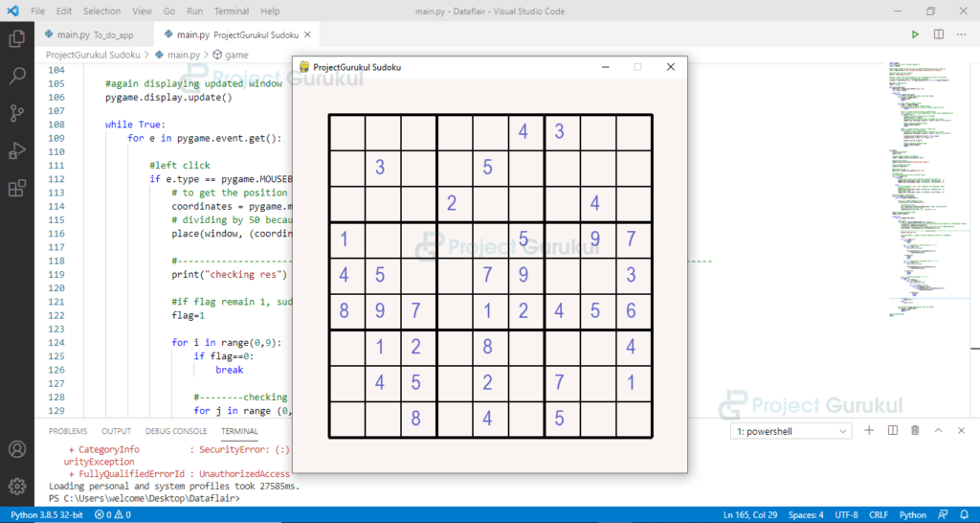Image resolution: width=980 pixels, height=523 pixels.
Task: Click the empty top-left Sudoku cell
Action: (x=346, y=132)
